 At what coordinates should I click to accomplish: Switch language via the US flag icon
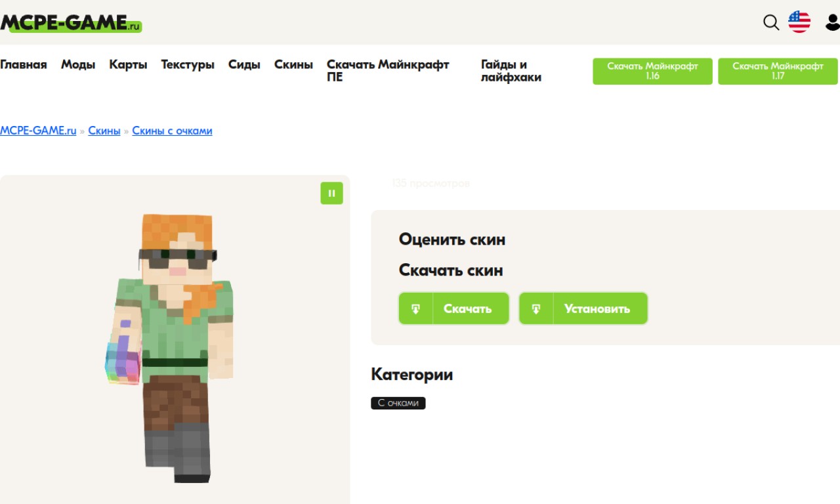(x=799, y=22)
